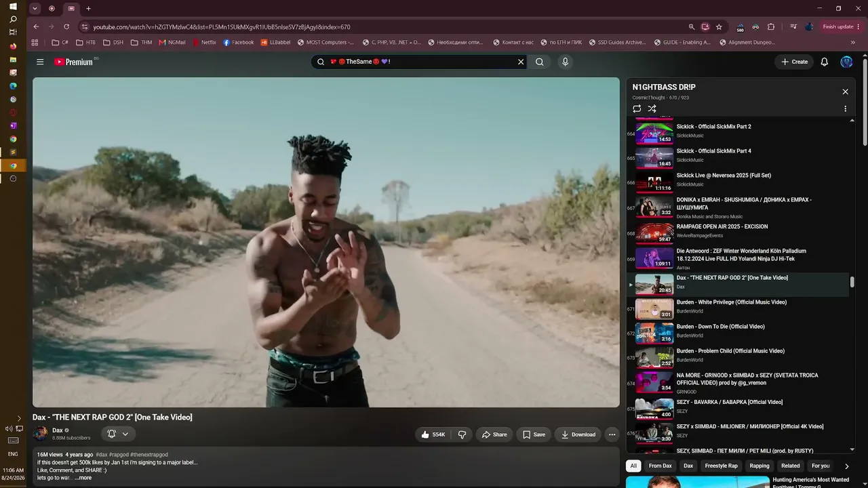Play Sickick Live @ Neversea 2025
This screenshot has height=488, width=868.
738,180
